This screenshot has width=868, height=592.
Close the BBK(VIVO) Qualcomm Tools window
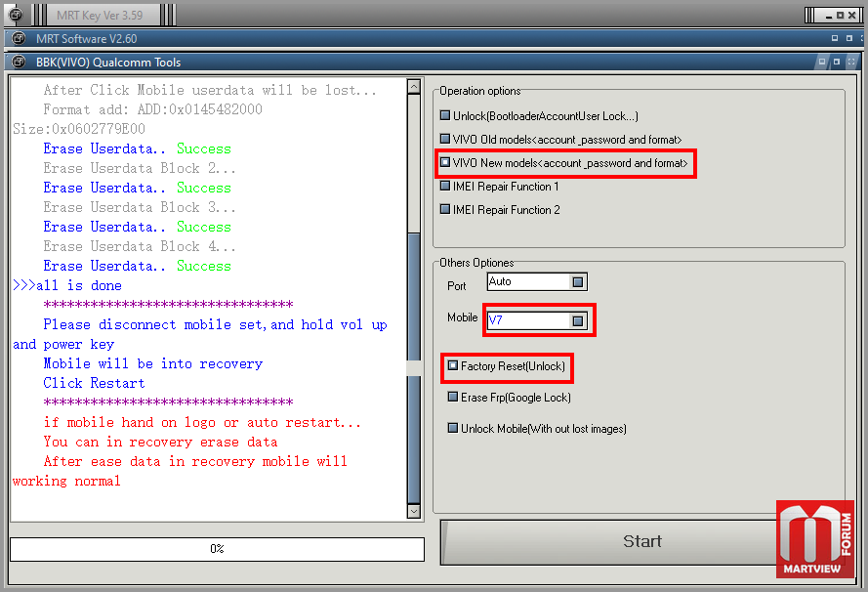click(851, 62)
